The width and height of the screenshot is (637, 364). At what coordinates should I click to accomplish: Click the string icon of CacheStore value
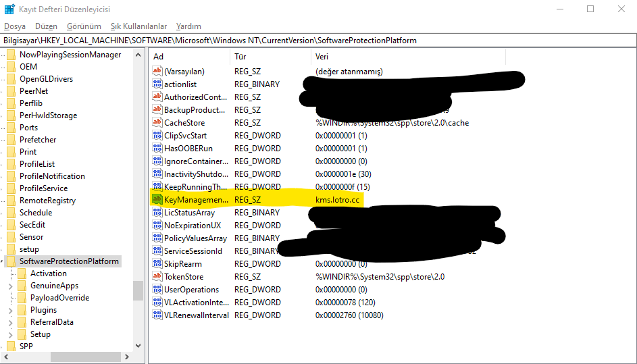pos(157,122)
